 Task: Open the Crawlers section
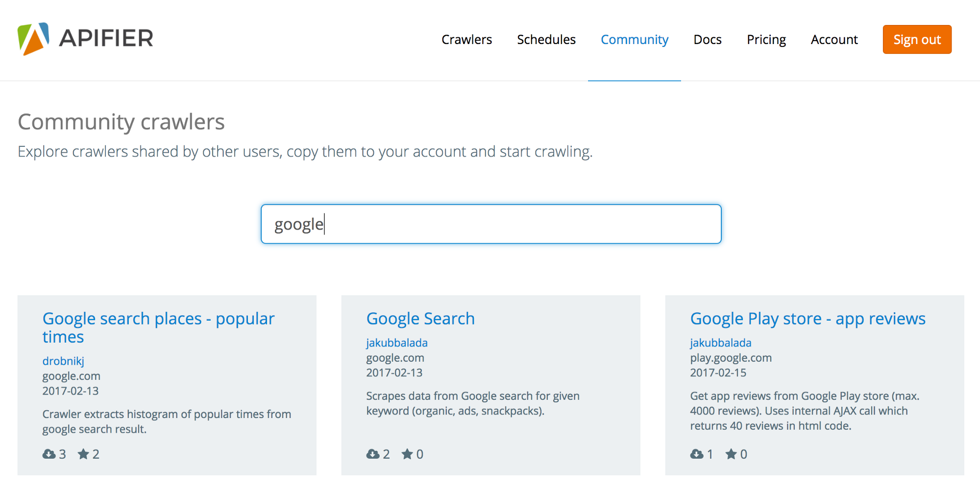click(466, 39)
